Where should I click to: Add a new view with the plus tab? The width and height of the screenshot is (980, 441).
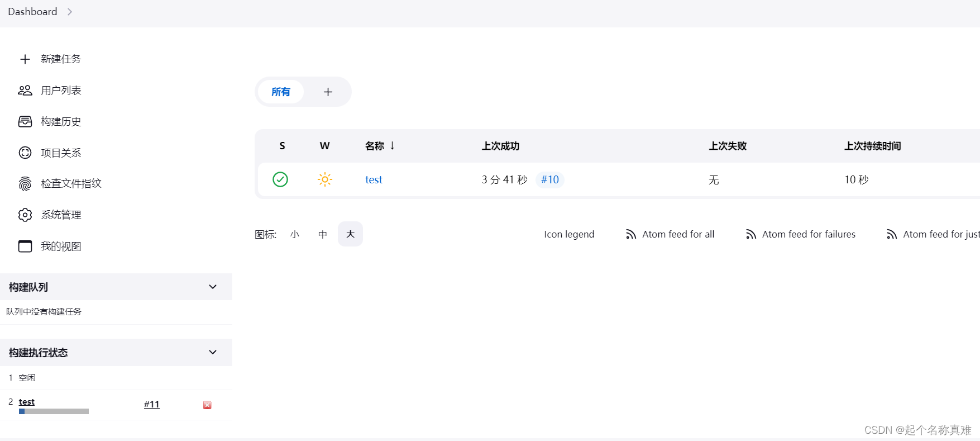click(x=328, y=92)
